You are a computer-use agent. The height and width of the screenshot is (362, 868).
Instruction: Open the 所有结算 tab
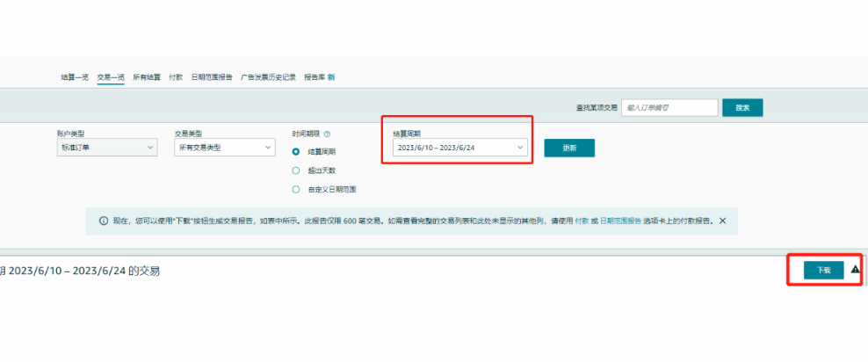(x=147, y=77)
